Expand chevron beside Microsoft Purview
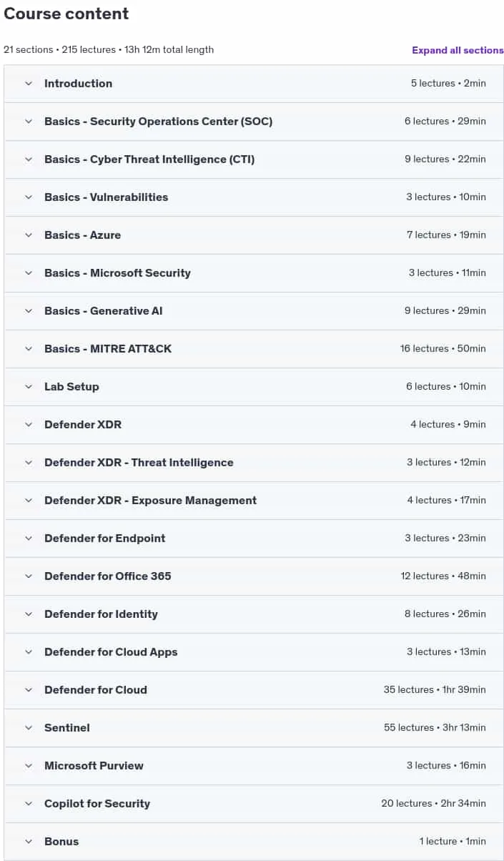Viewport: 504px width, 861px height. pos(29,766)
